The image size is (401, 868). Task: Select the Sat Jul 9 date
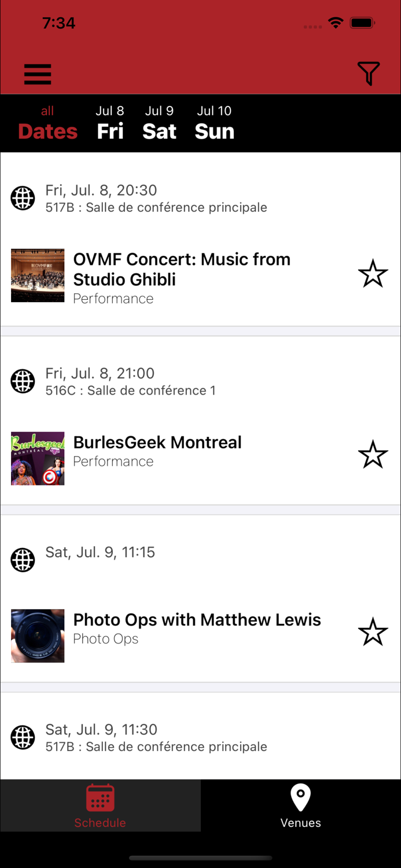[x=159, y=123]
